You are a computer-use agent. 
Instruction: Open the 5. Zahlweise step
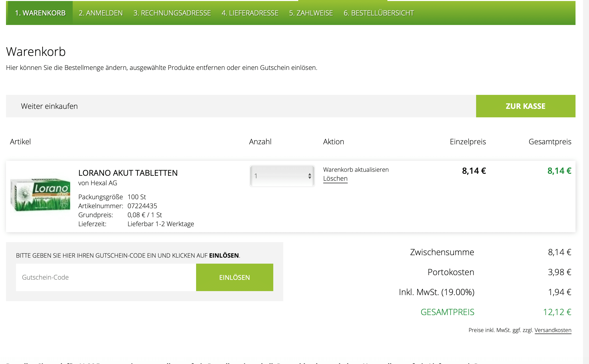click(311, 13)
